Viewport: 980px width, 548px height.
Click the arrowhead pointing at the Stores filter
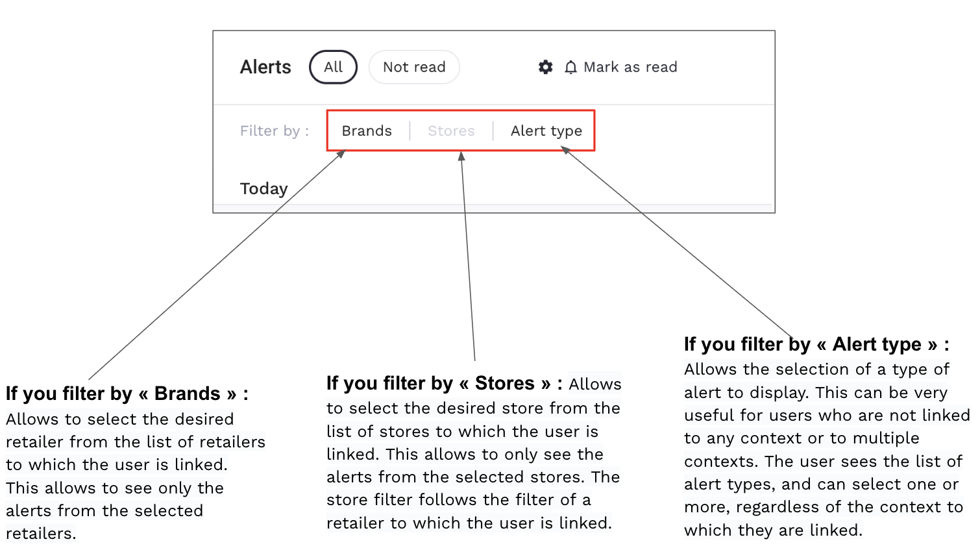point(461,156)
